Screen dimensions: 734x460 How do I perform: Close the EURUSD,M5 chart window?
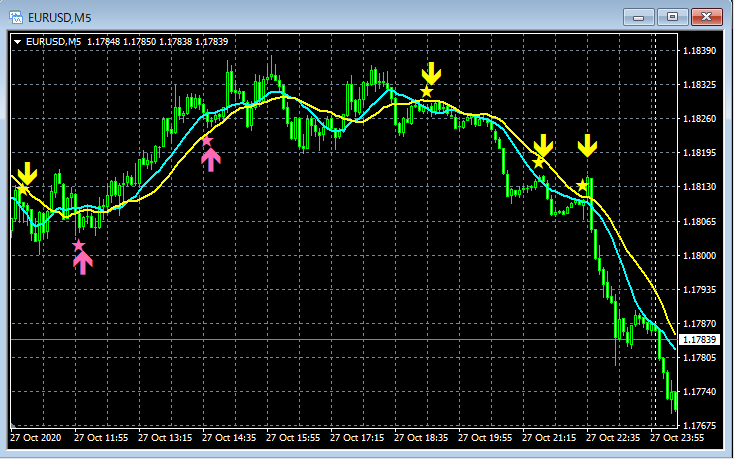point(706,17)
